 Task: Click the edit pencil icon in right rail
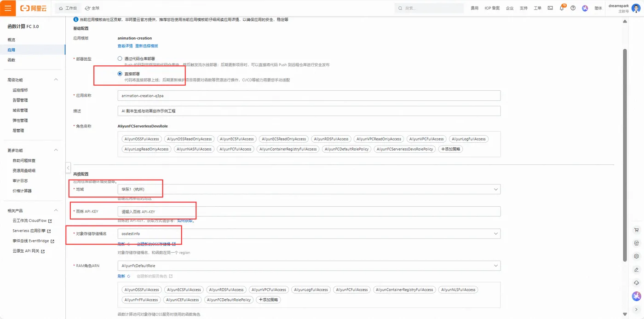point(637,270)
